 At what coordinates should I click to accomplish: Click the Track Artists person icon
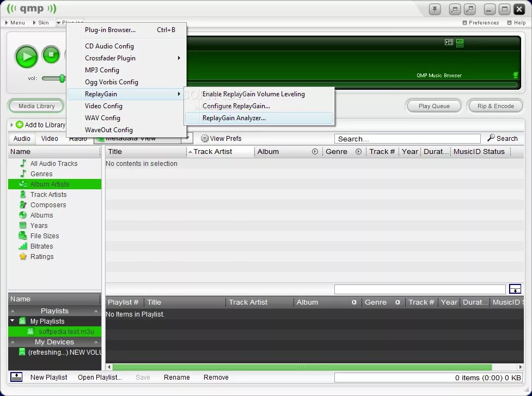tap(23, 194)
